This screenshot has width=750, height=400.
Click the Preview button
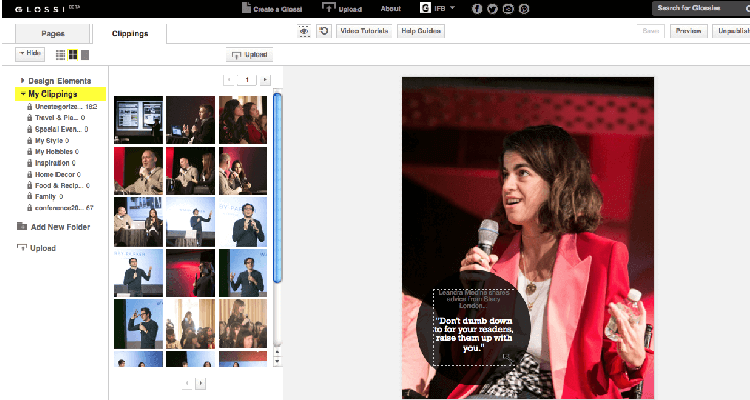[688, 31]
